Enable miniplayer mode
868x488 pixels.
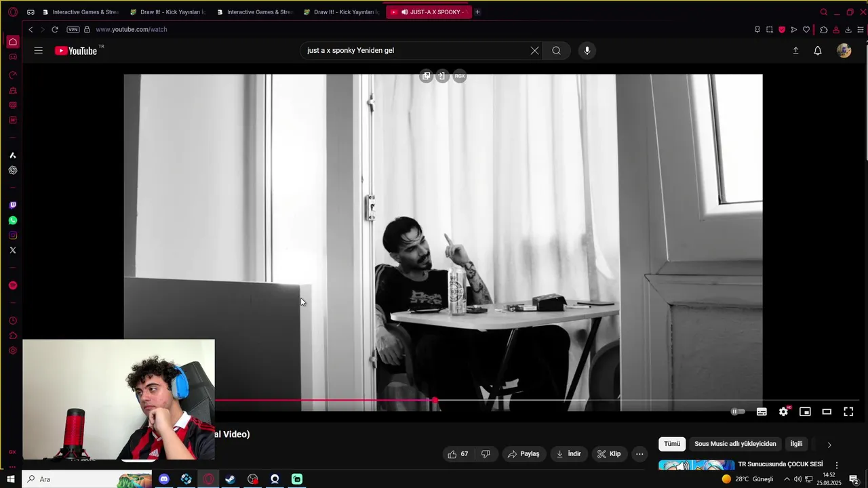(x=805, y=411)
